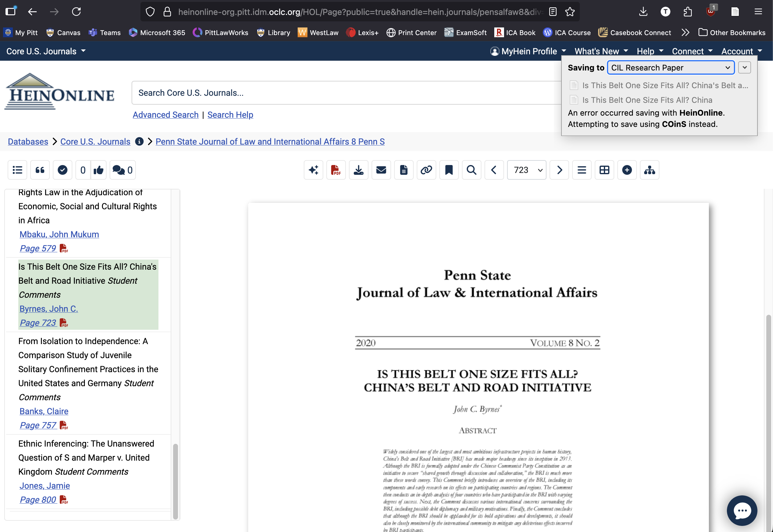Click the citation quote marks icon
773x532 pixels.
(40, 170)
